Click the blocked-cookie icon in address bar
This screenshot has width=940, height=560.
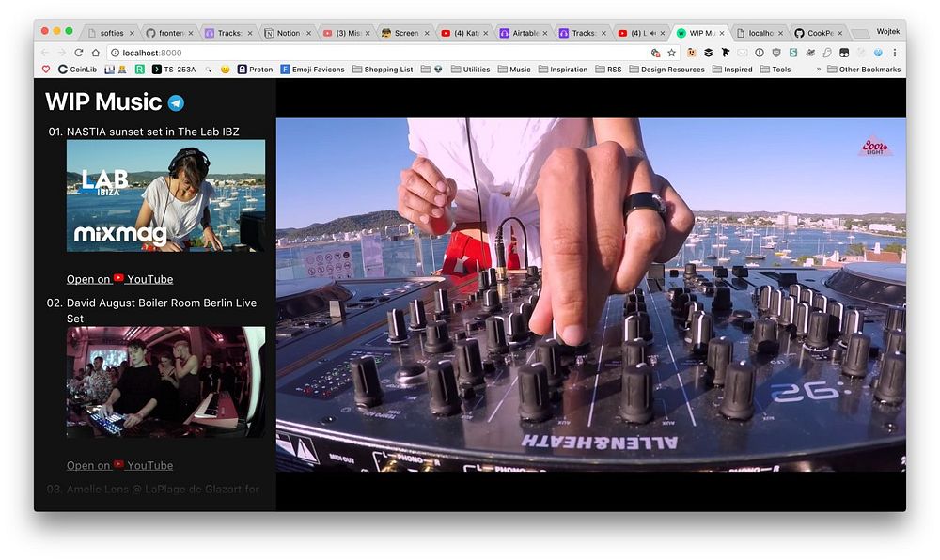655,53
